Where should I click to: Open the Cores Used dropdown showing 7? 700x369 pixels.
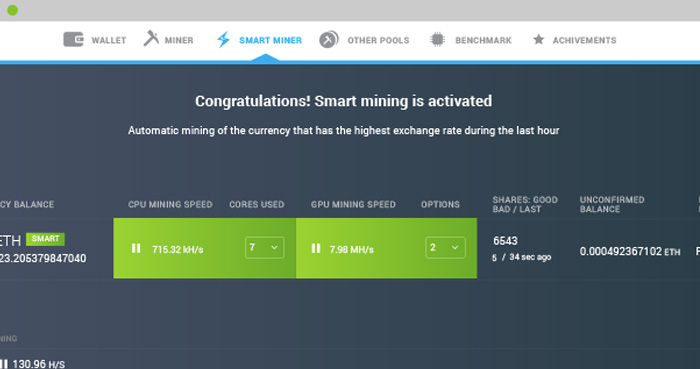tap(264, 248)
